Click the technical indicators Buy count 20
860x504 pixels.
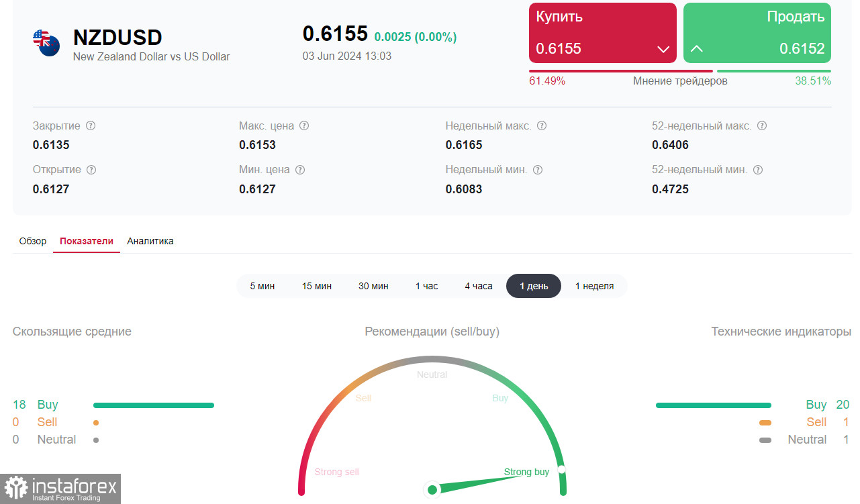[x=843, y=405]
